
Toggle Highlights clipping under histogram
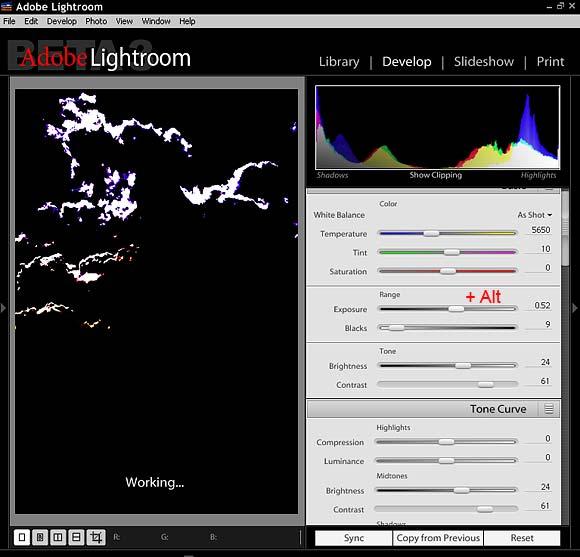tap(538, 175)
